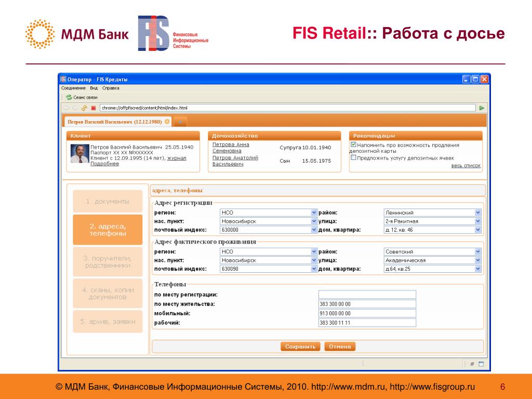
Task: Open the журнал link
Action: pyautogui.click(x=177, y=158)
